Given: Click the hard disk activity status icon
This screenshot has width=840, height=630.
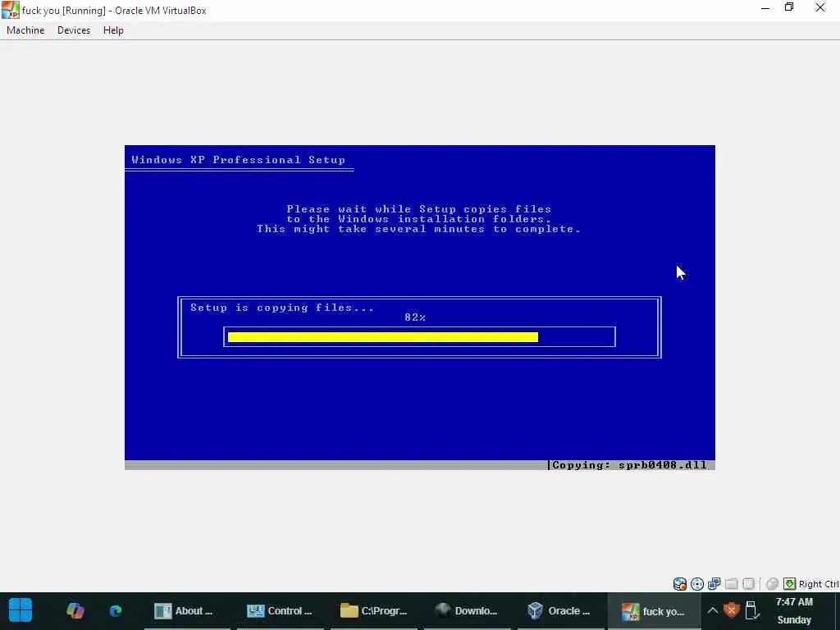Looking at the screenshot, I should point(680,584).
